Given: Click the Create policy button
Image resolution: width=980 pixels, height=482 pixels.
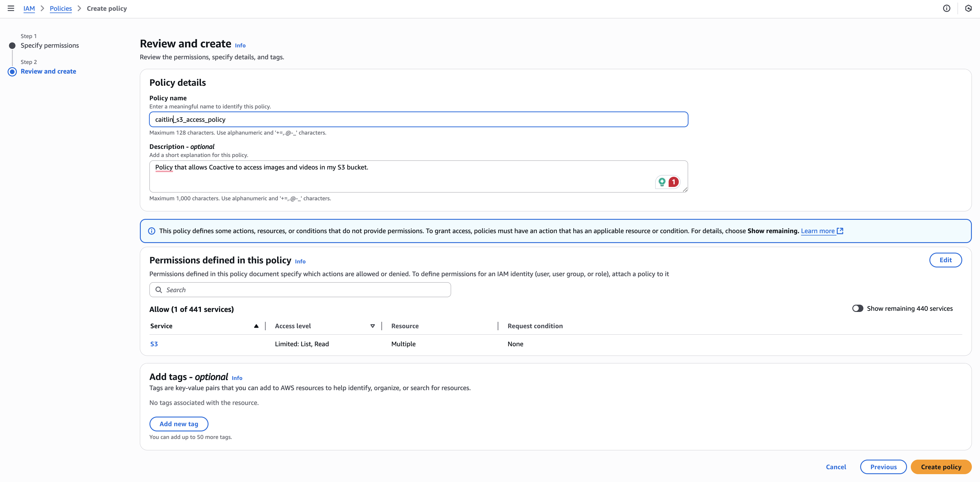Looking at the screenshot, I should (x=941, y=467).
